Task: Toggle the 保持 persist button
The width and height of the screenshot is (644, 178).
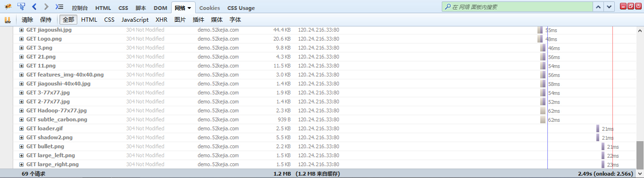Action: click(x=46, y=20)
